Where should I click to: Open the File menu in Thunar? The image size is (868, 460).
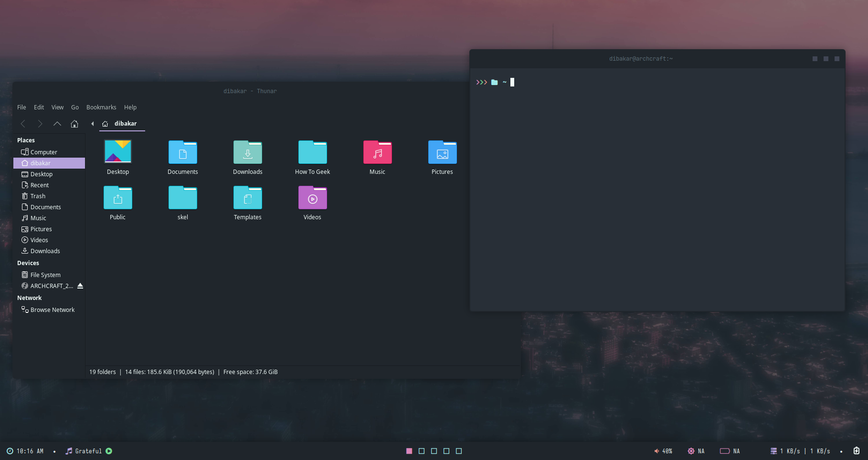click(21, 107)
